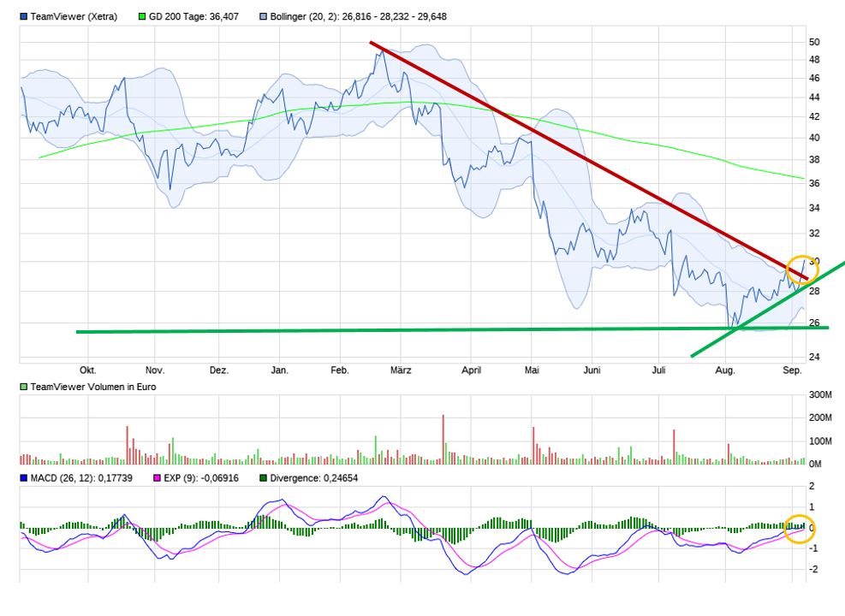The width and height of the screenshot is (845, 616).
Task: Click the Okt. month axis label
Action: [88, 370]
